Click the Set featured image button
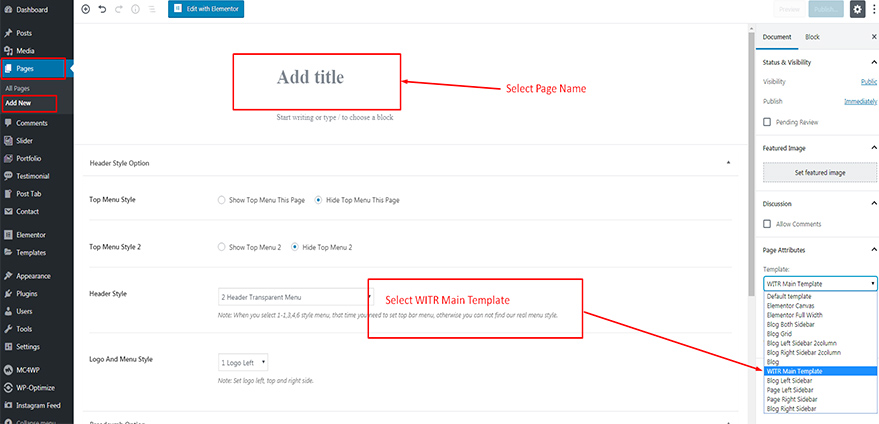The image size is (879, 424). 819,172
